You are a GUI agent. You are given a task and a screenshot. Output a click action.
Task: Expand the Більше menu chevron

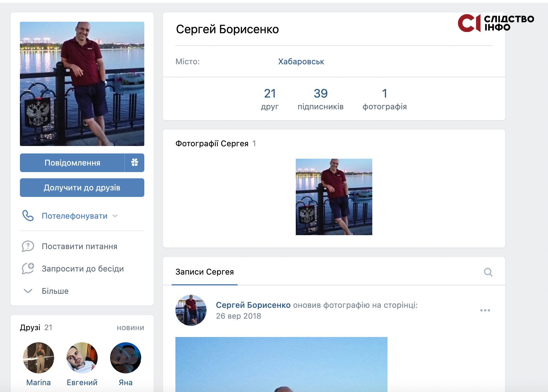28,291
